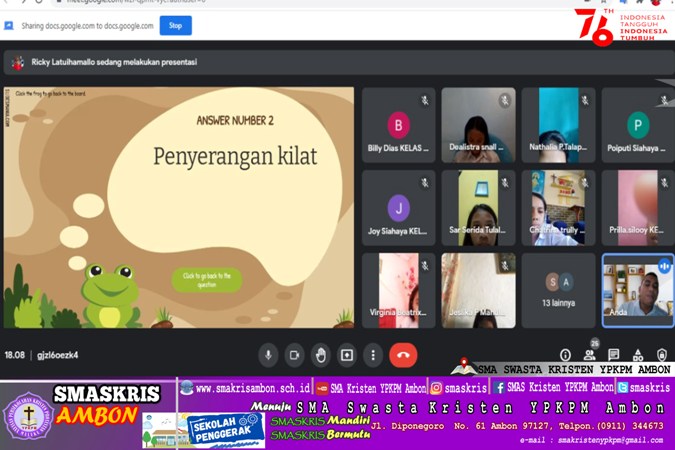The height and width of the screenshot is (450, 675).
Task: End the call with red hang-up button
Action: coord(403,355)
